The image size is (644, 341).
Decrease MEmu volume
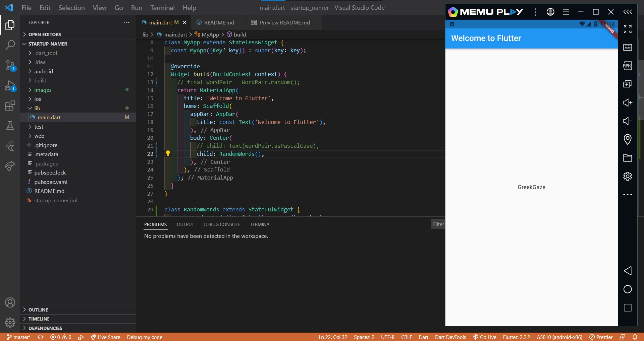[628, 121]
